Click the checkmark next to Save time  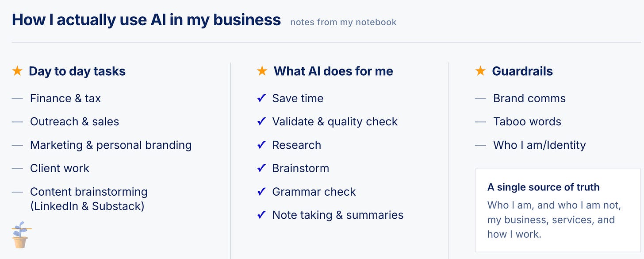261,98
